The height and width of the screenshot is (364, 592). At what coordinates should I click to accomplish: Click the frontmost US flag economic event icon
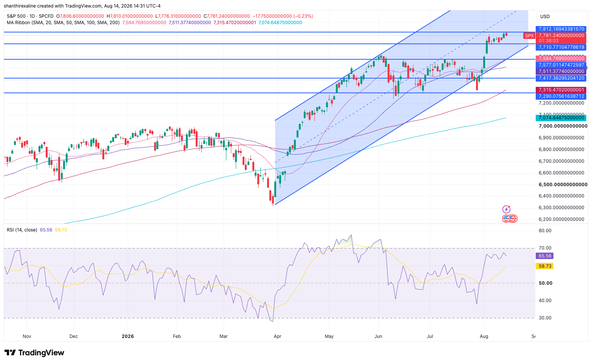[x=505, y=219]
